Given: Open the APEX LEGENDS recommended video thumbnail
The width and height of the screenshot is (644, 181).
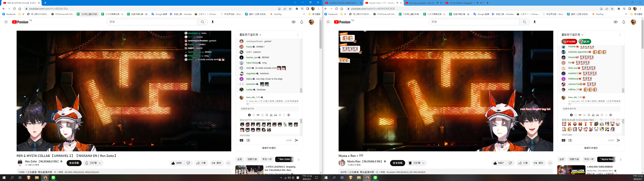Looking at the screenshot, I should click(249, 170).
